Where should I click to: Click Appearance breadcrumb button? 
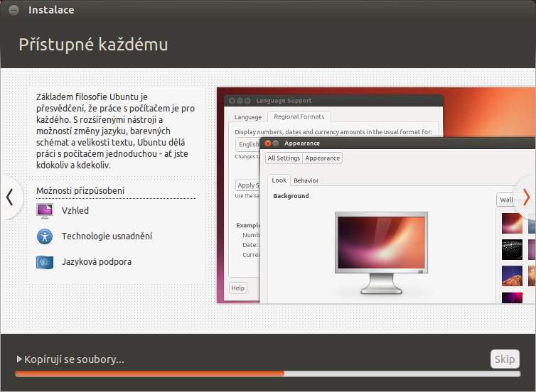(x=322, y=158)
